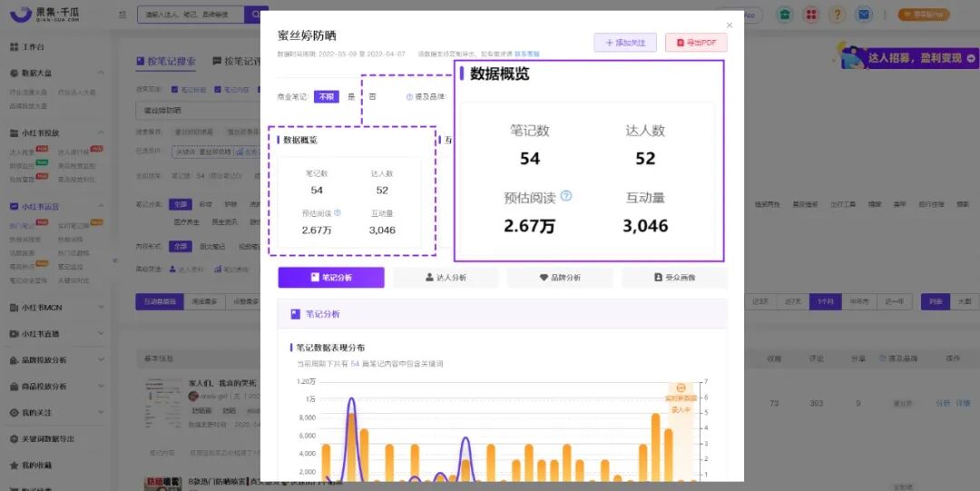Click the main search input in header
Screen dimensions: 980x491
[191, 15]
